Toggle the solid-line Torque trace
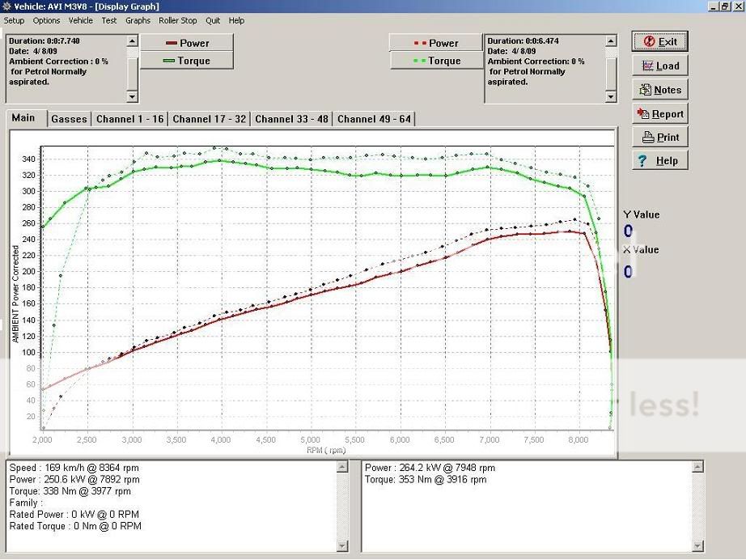 tap(187, 61)
